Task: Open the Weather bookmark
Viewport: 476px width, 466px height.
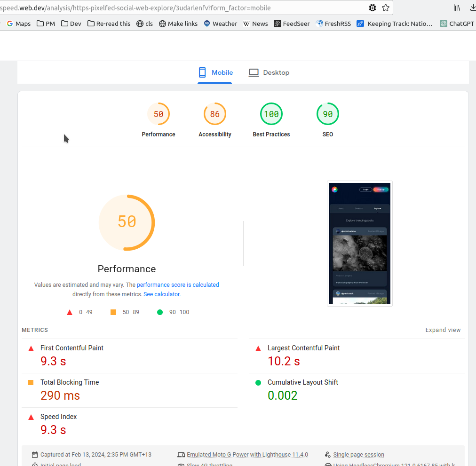Action: 220,24
